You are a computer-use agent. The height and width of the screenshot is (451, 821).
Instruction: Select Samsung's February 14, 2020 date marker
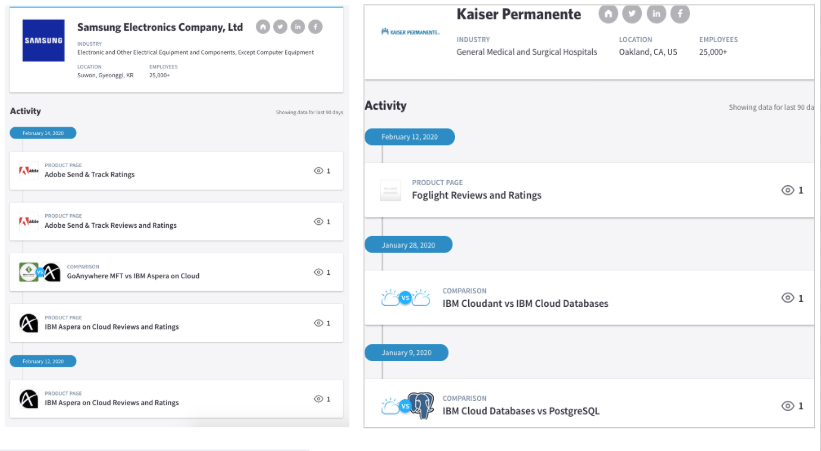pos(43,133)
